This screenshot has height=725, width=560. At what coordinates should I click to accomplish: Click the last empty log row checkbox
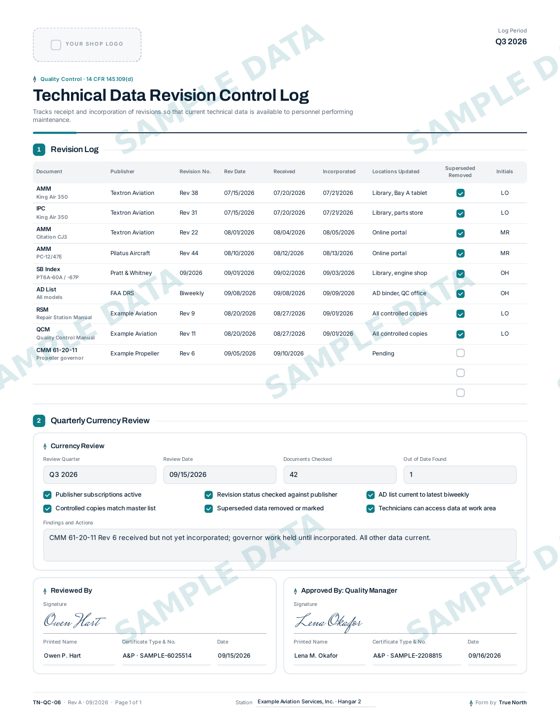click(x=460, y=393)
